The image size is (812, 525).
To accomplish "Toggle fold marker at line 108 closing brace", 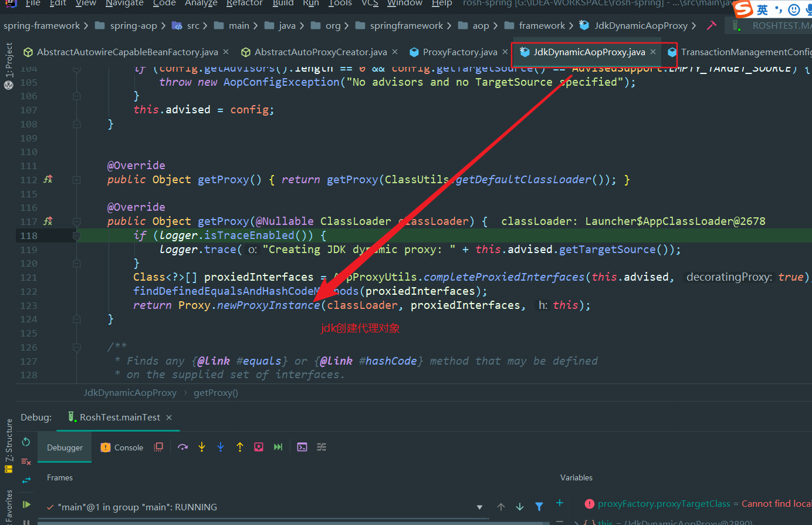I will (76, 124).
